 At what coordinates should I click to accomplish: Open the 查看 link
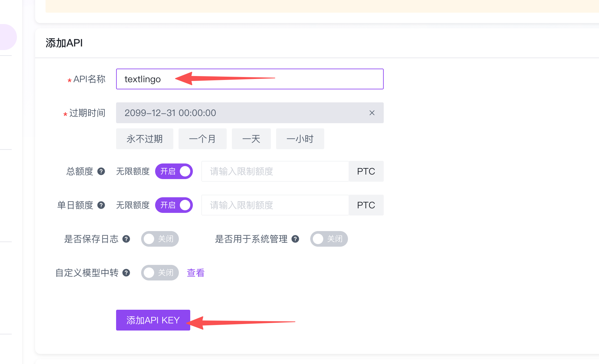coord(196,273)
